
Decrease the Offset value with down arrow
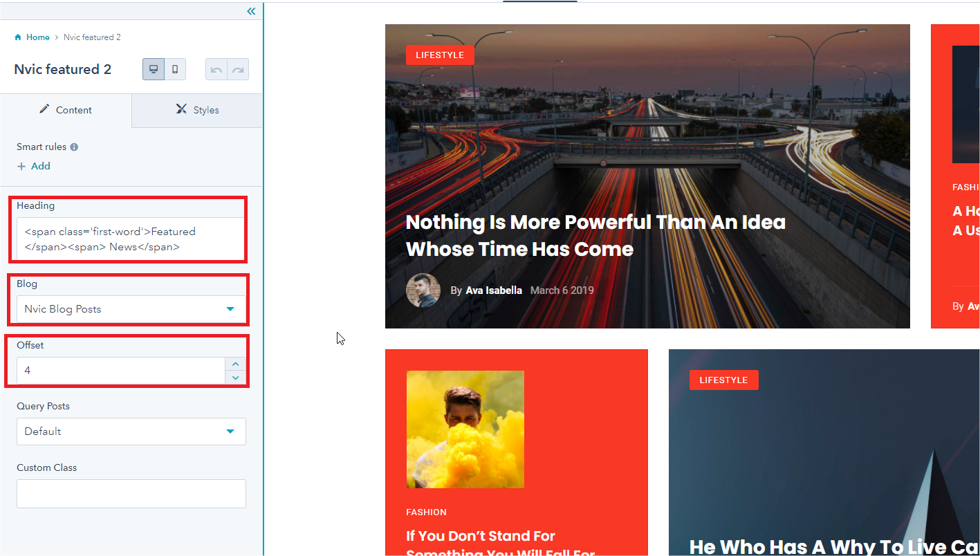click(x=236, y=378)
